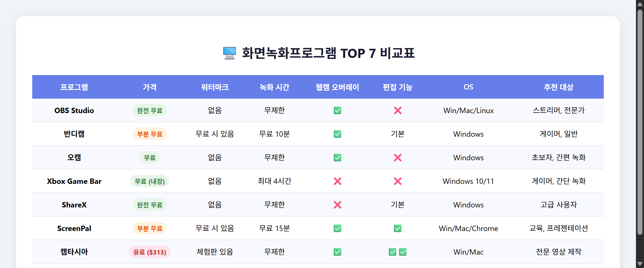Toggle 오캠's 웹캠 오버레이 checkbox
Image resolution: width=644 pixels, height=268 pixels.
337,158
